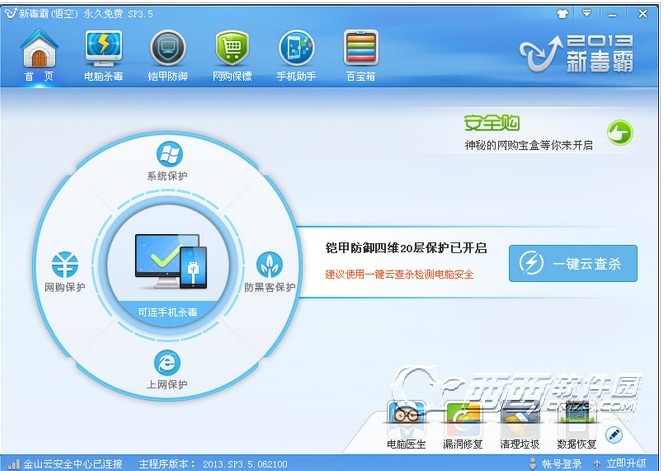Click 金山云安全中心已连接 status text
The height and width of the screenshot is (471, 664).
pyautogui.click(x=73, y=464)
